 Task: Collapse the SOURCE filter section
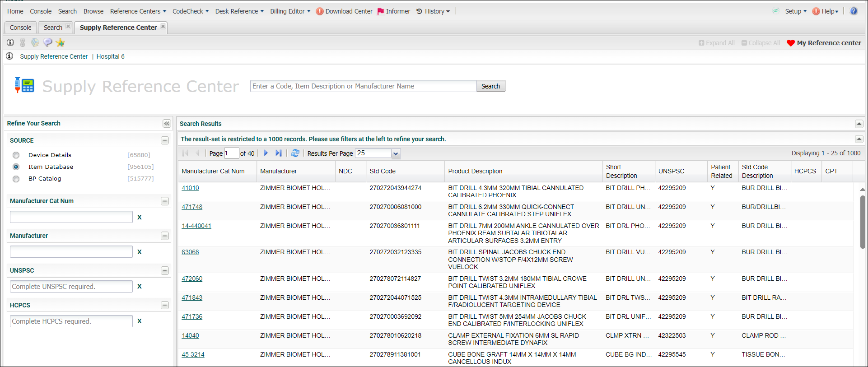pyautogui.click(x=165, y=141)
